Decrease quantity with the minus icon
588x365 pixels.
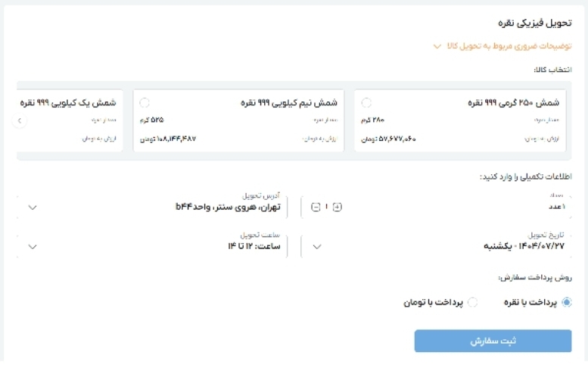point(316,207)
